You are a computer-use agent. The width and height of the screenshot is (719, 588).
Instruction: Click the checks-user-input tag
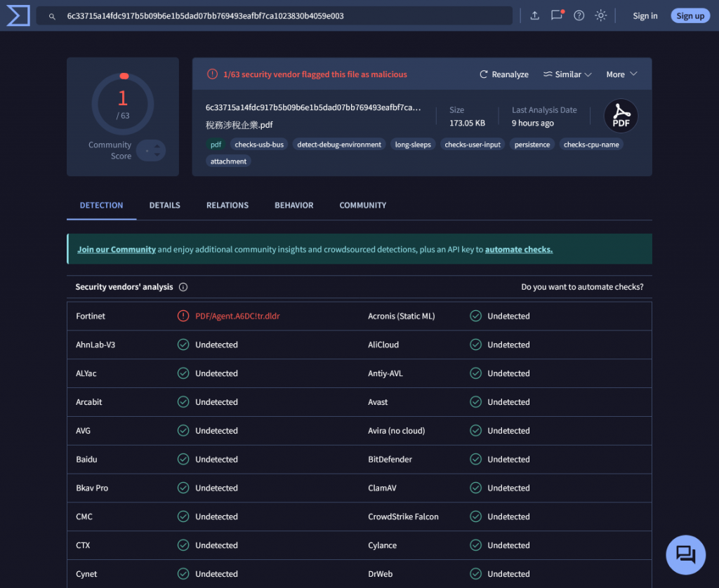pyautogui.click(x=473, y=145)
